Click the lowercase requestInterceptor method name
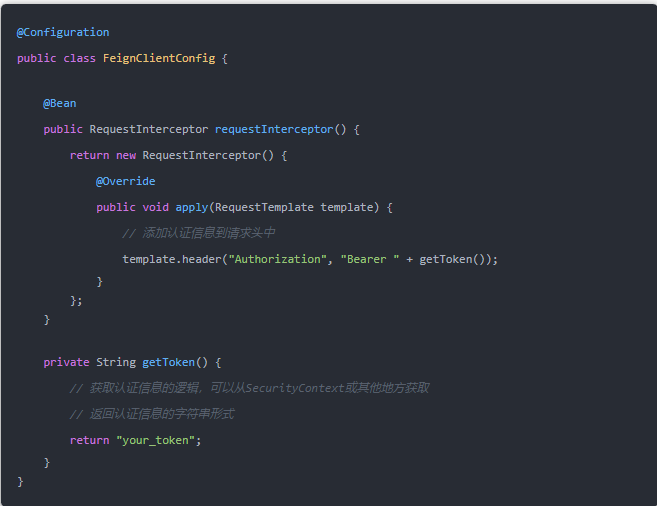657x506 pixels. click(x=273, y=129)
